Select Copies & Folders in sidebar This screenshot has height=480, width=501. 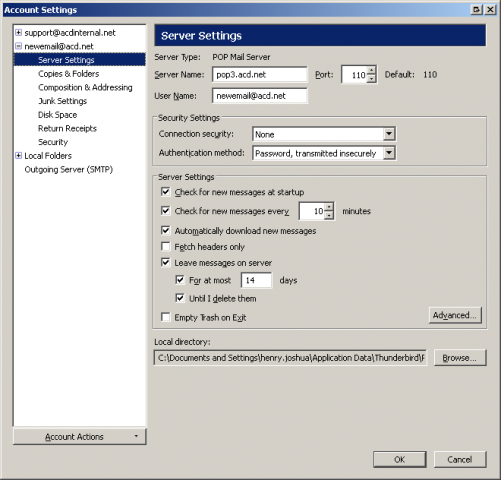pos(68,74)
